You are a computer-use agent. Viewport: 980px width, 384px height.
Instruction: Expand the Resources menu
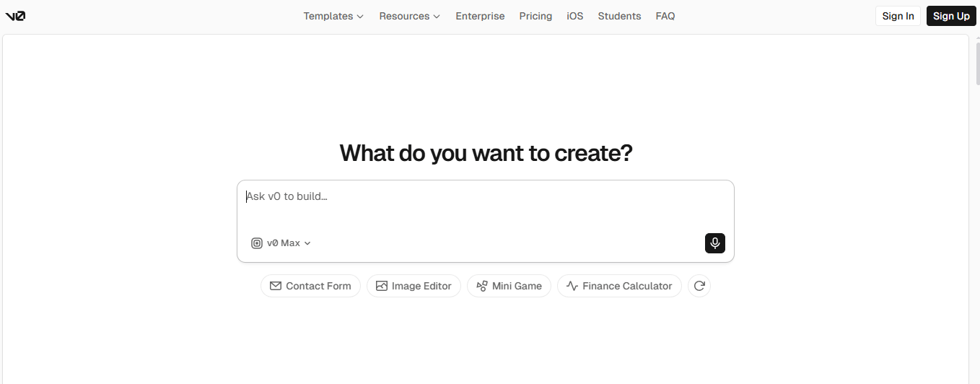[x=409, y=16]
